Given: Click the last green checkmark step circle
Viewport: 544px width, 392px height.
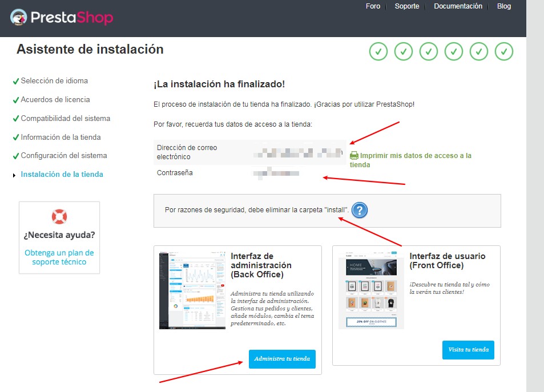Looking at the screenshot, I should (503, 51).
